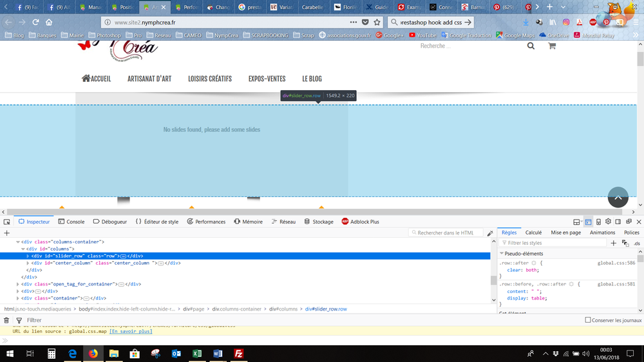Expand the open_tag_for_container div node

point(17,284)
